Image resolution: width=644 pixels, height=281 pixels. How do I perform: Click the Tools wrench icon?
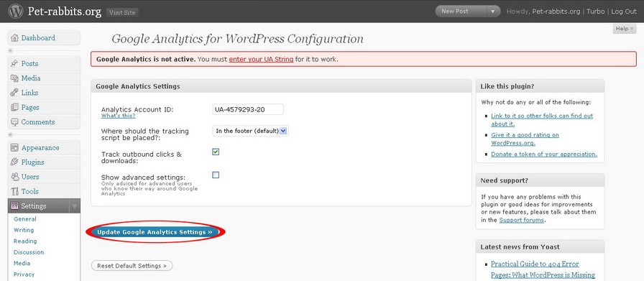coord(15,191)
